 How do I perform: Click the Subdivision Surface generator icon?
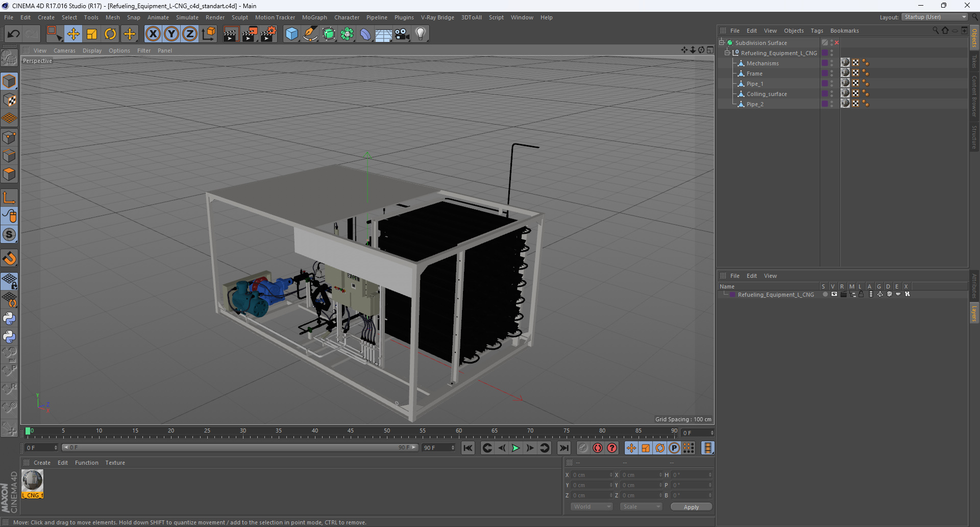click(x=329, y=34)
